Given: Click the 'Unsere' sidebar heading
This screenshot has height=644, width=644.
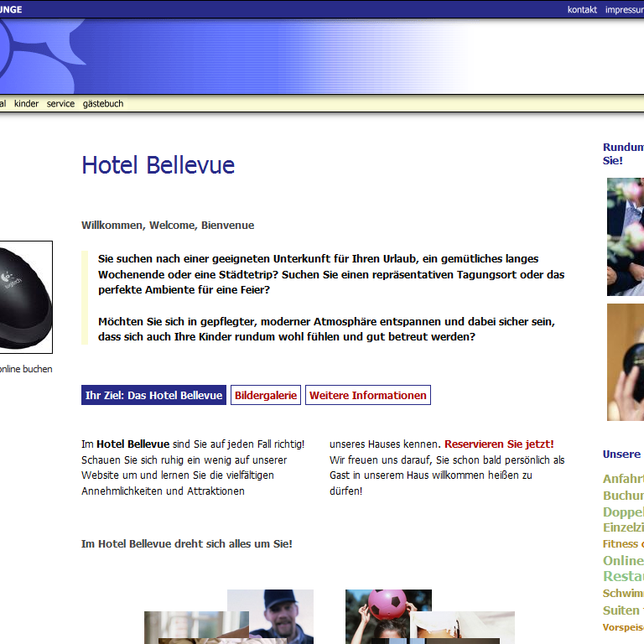Looking at the screenshot, I should point(621,454).
